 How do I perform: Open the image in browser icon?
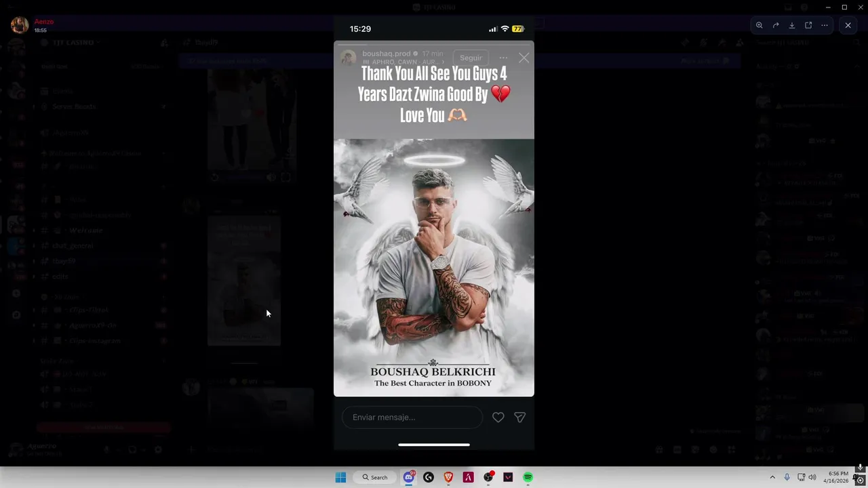click(x=808, y=25)
